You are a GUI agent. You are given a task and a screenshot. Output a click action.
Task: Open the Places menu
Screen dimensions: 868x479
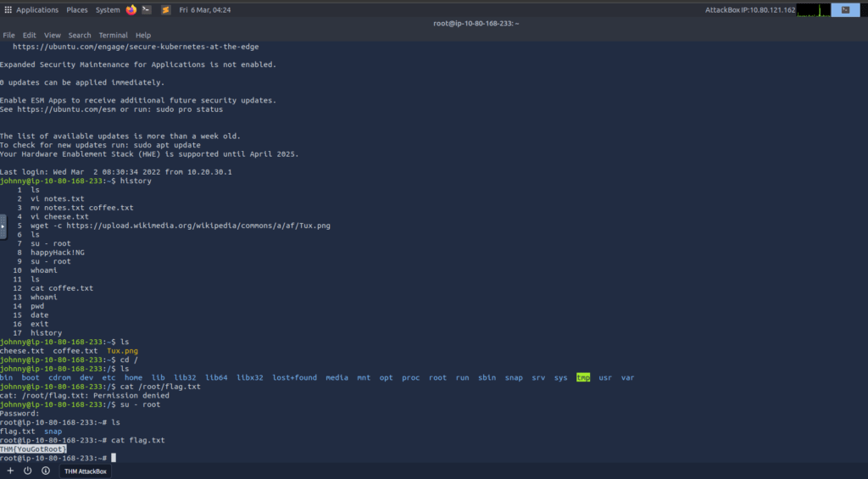pos(77,10)
